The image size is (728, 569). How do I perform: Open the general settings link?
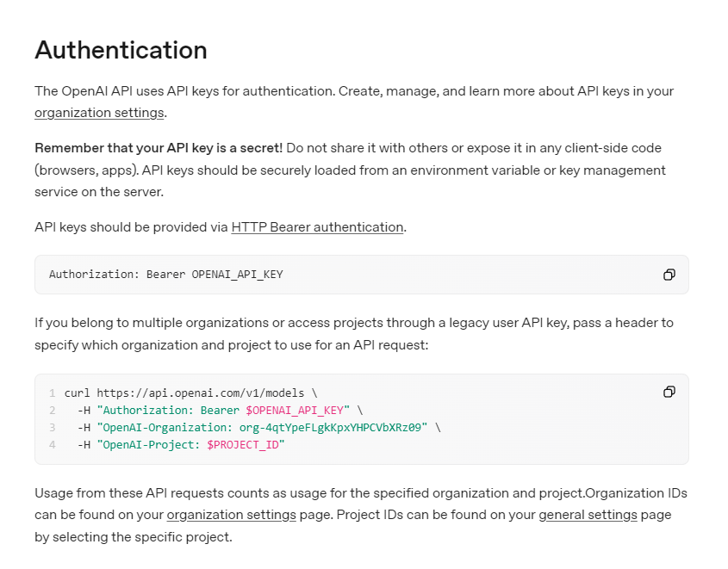click(588, 515)
